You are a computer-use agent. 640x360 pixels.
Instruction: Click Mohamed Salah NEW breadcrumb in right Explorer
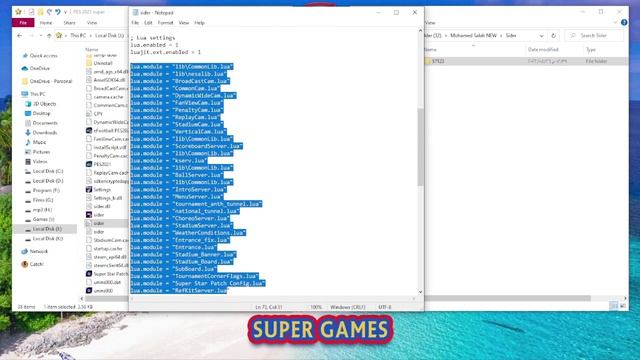click(473, 36)
